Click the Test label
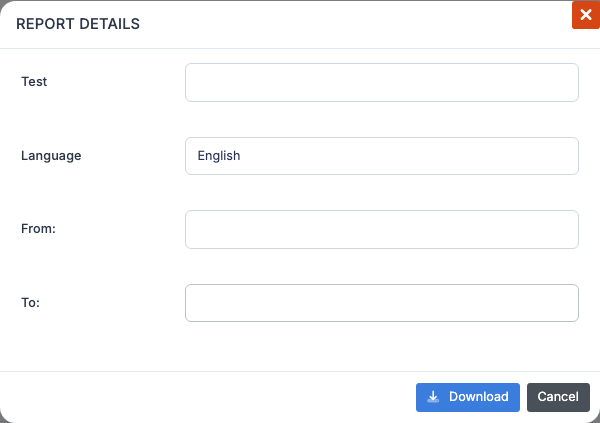600x423 pixels. tap(34, 82)
